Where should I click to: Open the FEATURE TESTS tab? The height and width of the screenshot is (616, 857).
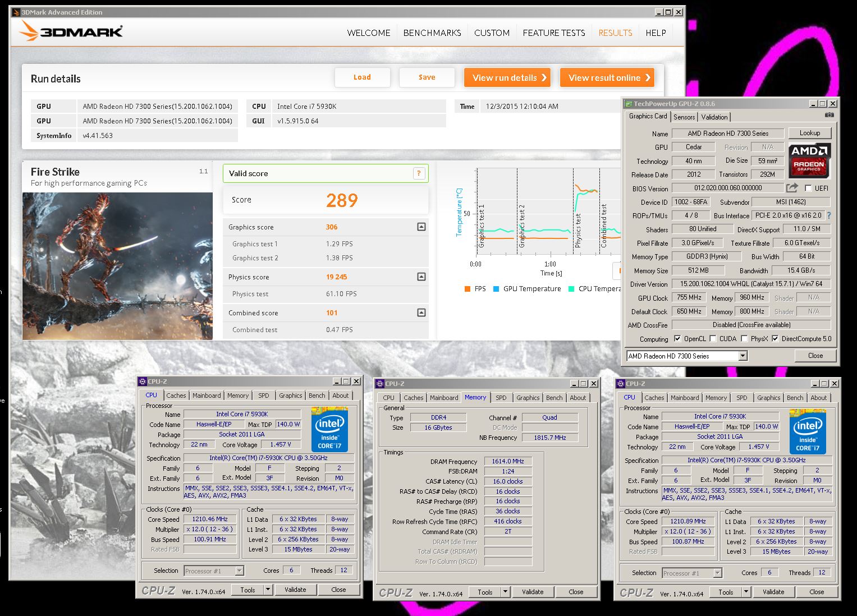point(554,33)
